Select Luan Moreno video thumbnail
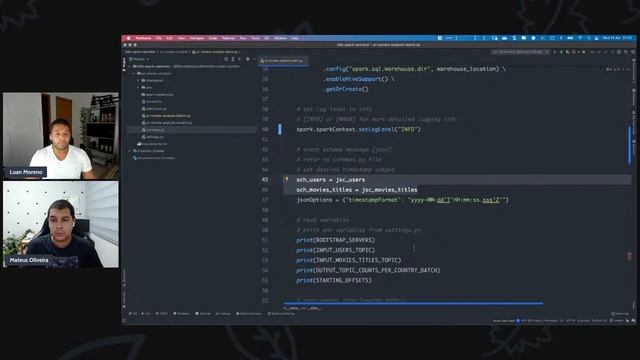 [61, 136]
